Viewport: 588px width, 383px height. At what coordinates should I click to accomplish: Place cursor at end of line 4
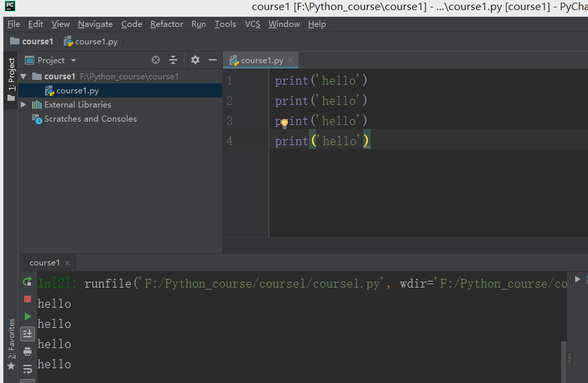(x=371, y=141)
